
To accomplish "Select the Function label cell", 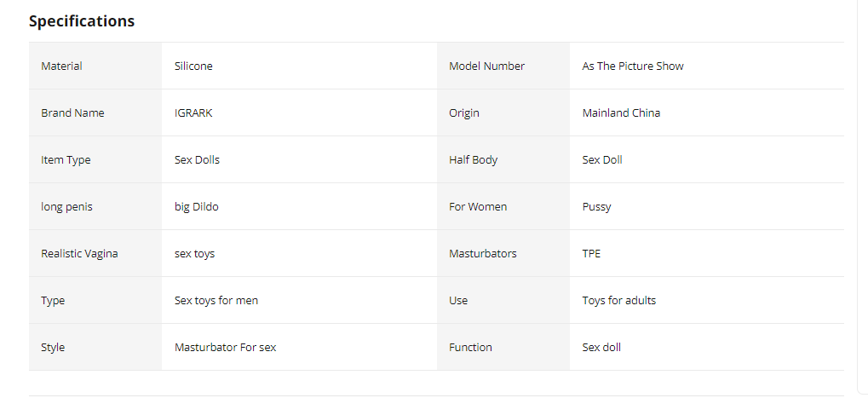I will (470, 348).
